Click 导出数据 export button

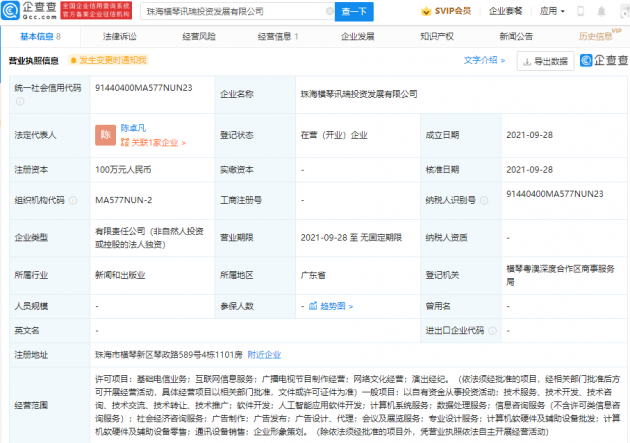pos(545,61)
